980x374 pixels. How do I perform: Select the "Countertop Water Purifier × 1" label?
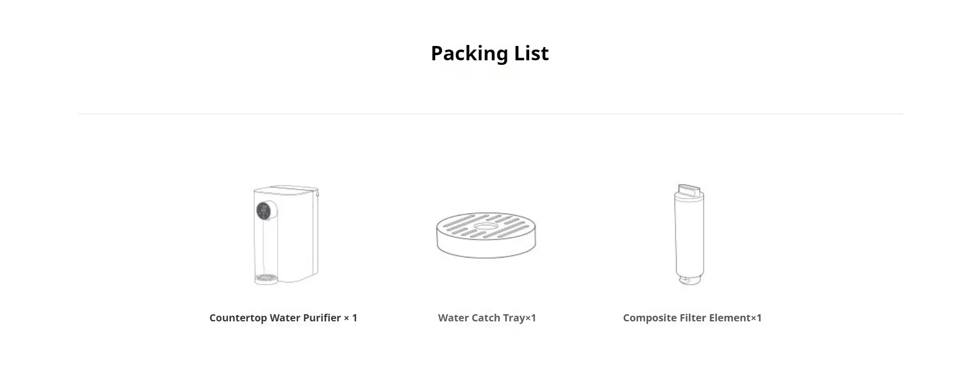pos(283,318)
